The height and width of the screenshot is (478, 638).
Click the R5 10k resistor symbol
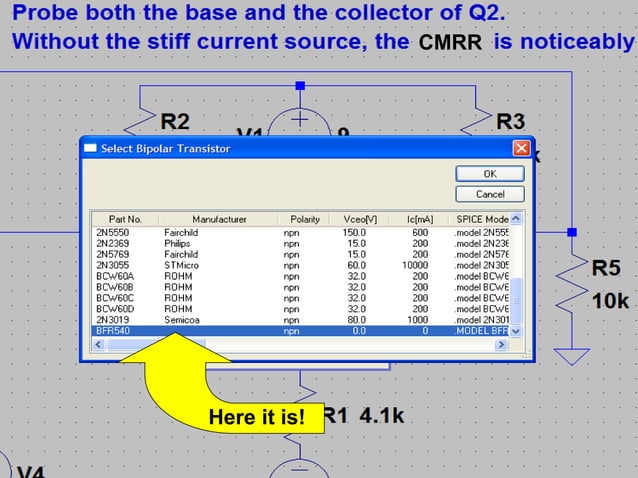click(x=572, y=285)
